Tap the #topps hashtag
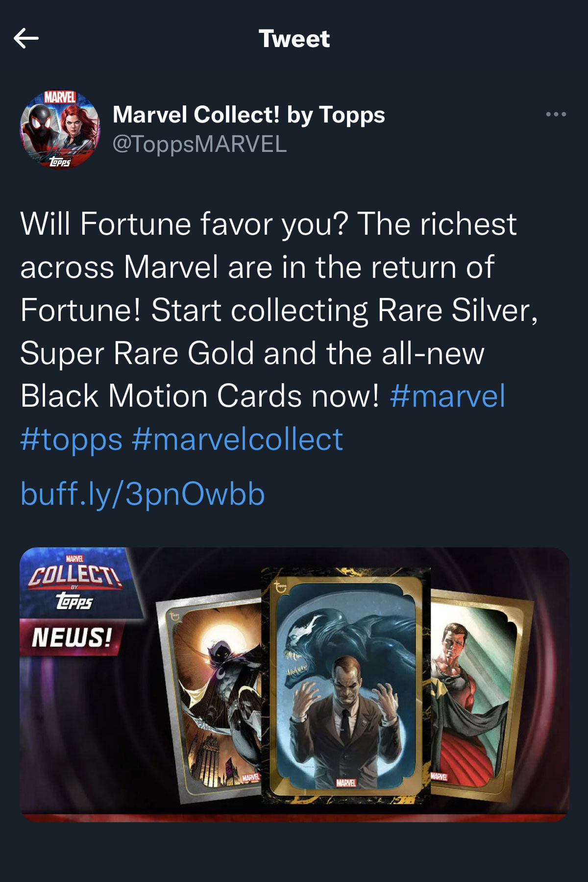588x882 pixels. point(71,439)
